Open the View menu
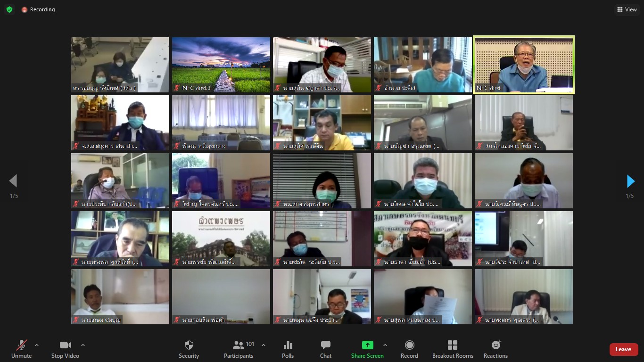The image size is (644, 362). point(627,9)
